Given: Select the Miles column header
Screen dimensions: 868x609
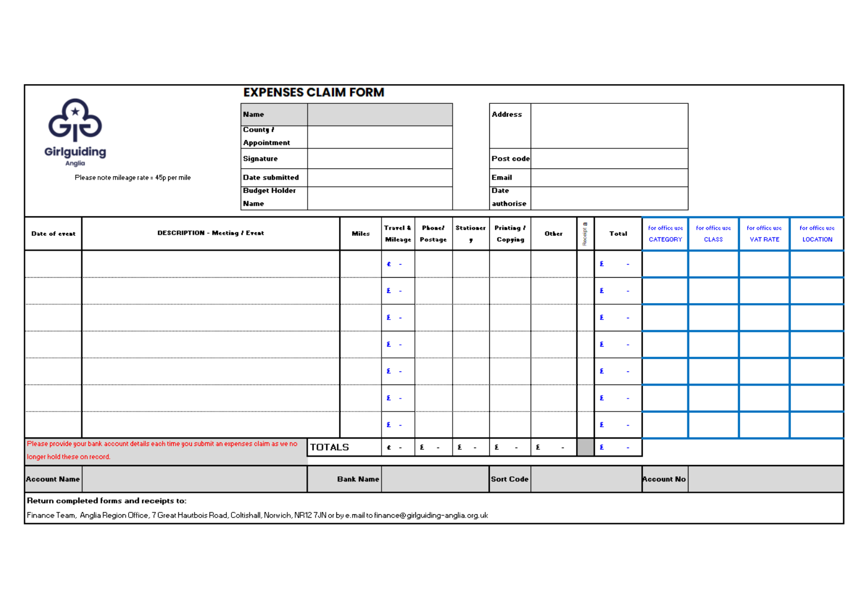Looking at the screenshot, I should (361, 234).
